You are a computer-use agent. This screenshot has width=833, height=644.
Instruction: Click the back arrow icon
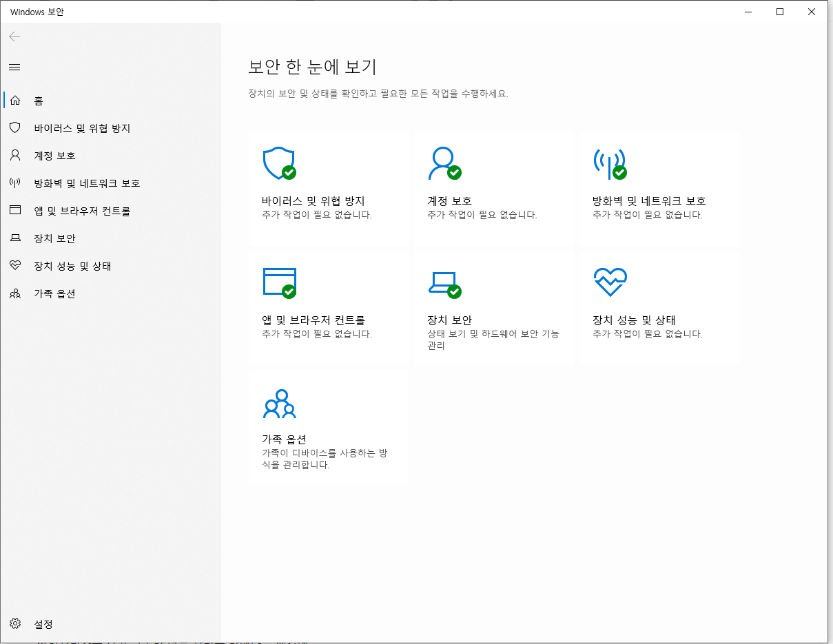(x=14, y=37)
